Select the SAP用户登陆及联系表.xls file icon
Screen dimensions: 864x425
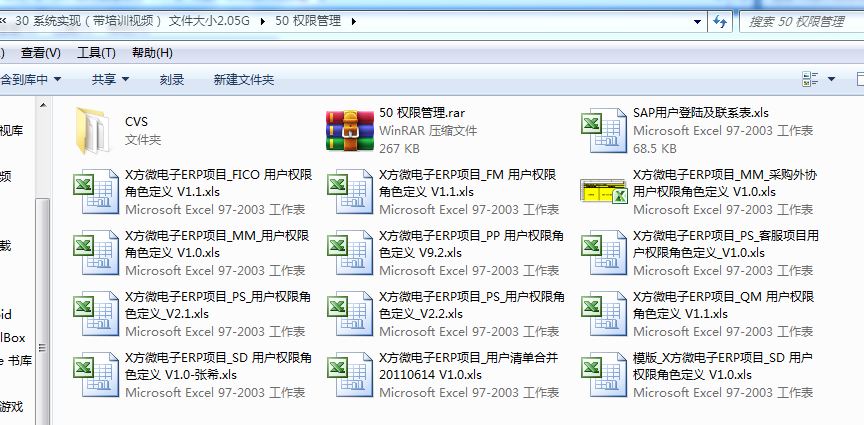coord(604,131)
